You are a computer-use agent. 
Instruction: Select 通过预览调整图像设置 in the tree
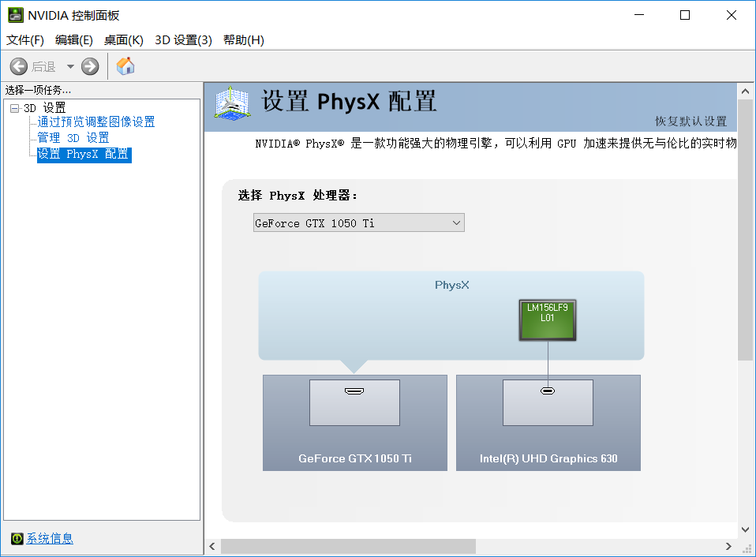[96, 122]
